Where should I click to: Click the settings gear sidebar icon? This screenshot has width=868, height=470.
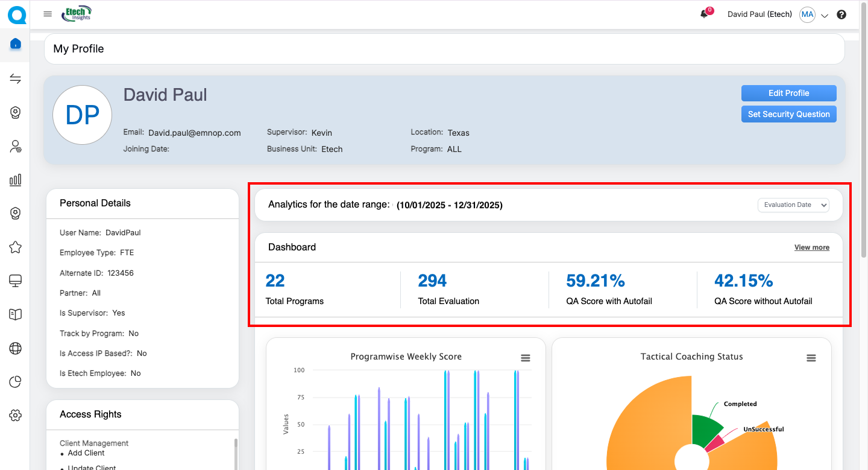[16, 415]
